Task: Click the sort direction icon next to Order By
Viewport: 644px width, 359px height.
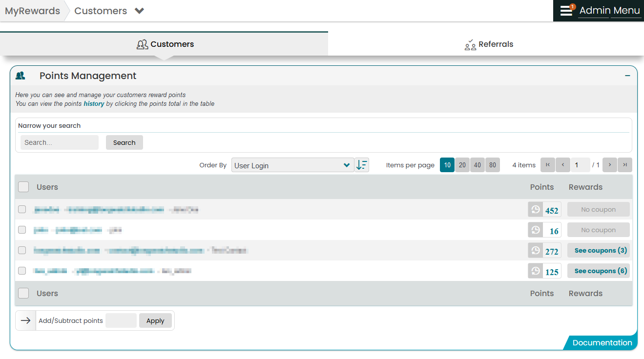Action: click(362, 165)
